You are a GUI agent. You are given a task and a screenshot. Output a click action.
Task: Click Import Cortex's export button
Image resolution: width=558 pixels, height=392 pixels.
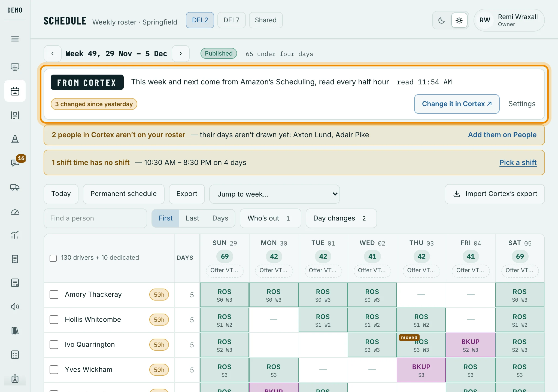coord(495,194)
